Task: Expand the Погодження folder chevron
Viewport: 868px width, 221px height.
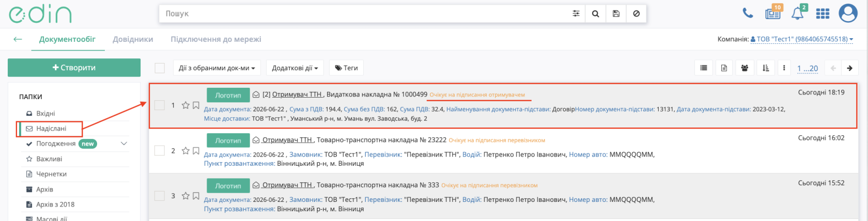Action: pyautogui.click(x=124, y=144)
